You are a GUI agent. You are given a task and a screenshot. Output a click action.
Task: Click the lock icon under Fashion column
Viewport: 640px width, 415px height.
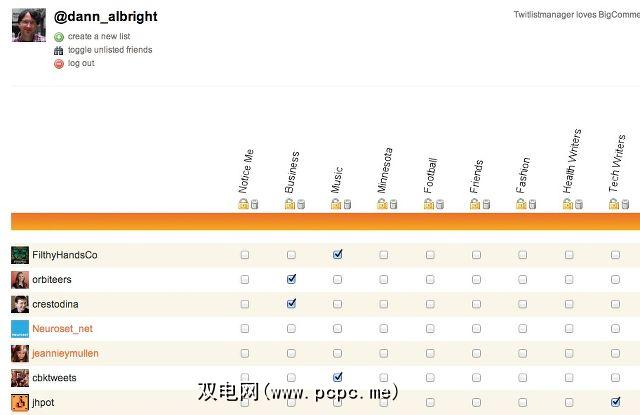[520, 204]
